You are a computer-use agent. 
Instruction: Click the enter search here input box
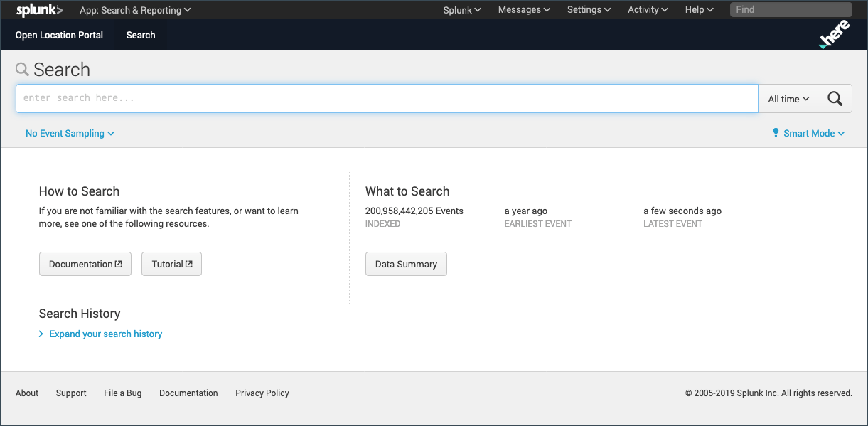[387, 98]
